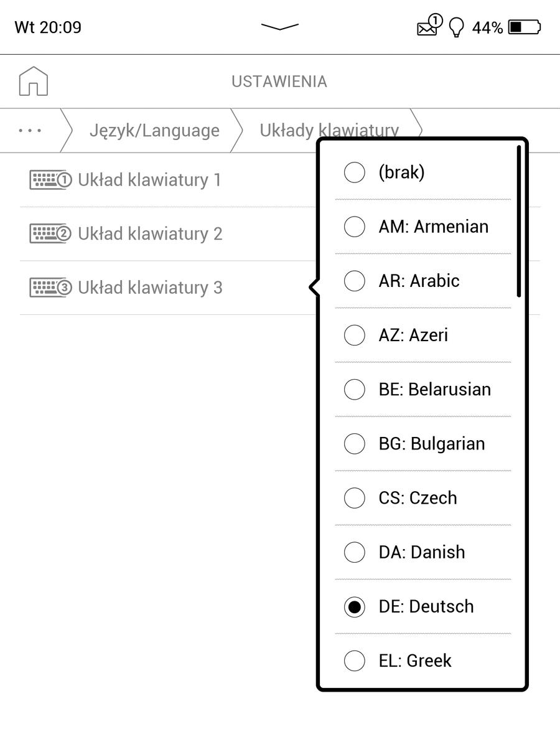Select the BG: Bulgarian entry

[423, 444]
